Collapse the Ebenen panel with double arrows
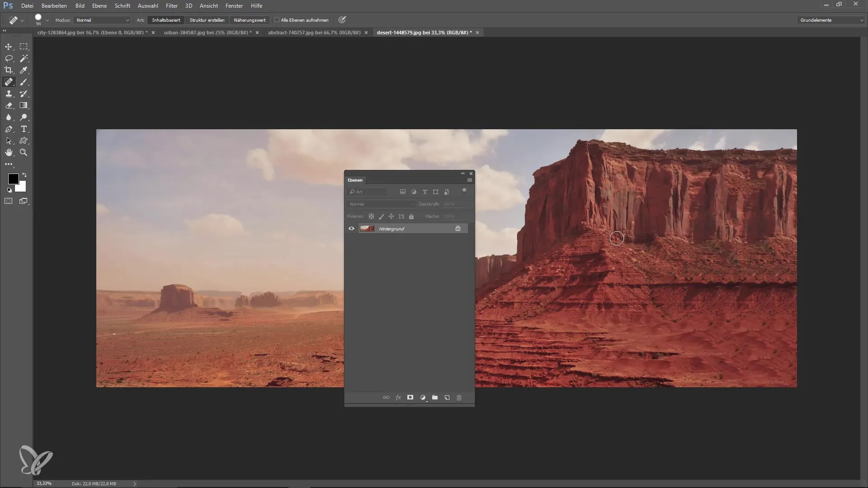868x488 pixels. click(462, 174)
